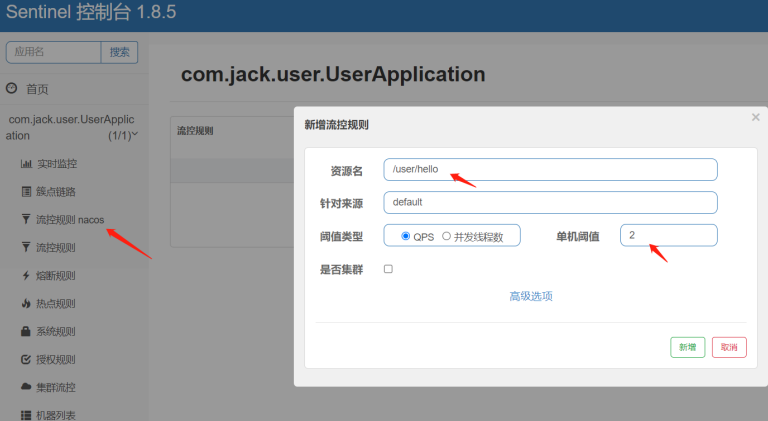Select the QPS radio button
Viewport: 768px width, 421px height.
click(406, 236)
